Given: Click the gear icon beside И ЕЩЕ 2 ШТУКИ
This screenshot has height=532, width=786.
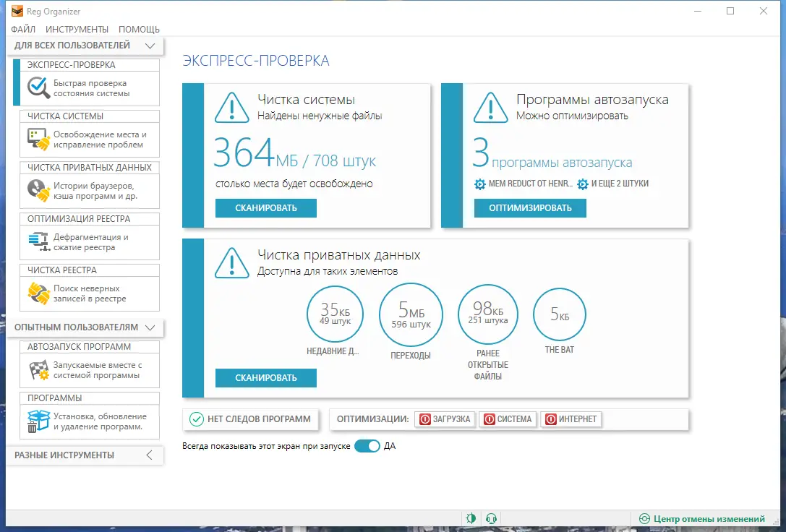Looking at the screenshot, I should point(583,184).
